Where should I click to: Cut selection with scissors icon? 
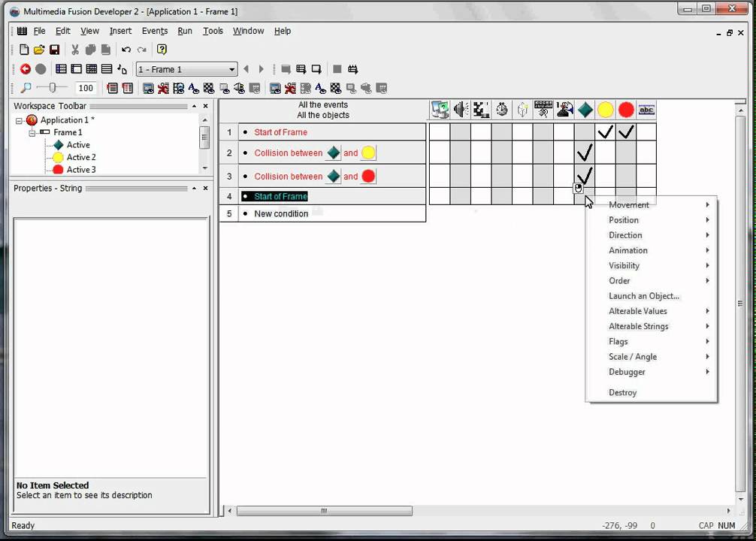click(x=74, y=49)
